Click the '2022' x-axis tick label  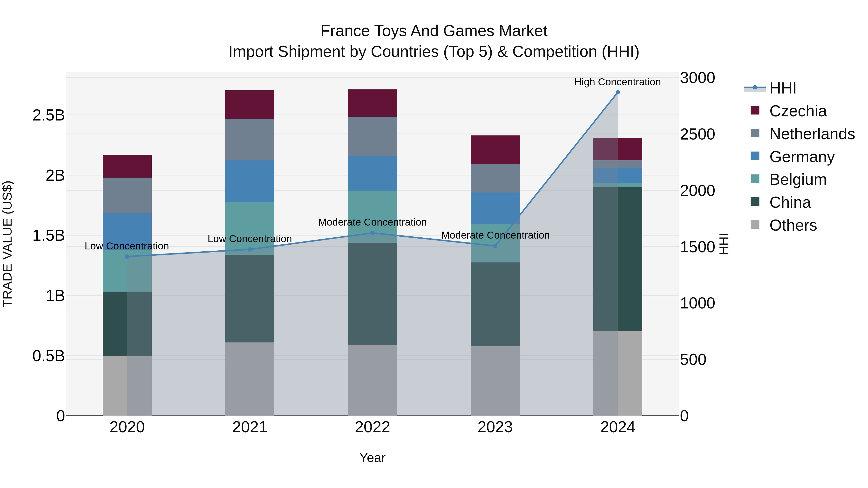coord(372,427)
